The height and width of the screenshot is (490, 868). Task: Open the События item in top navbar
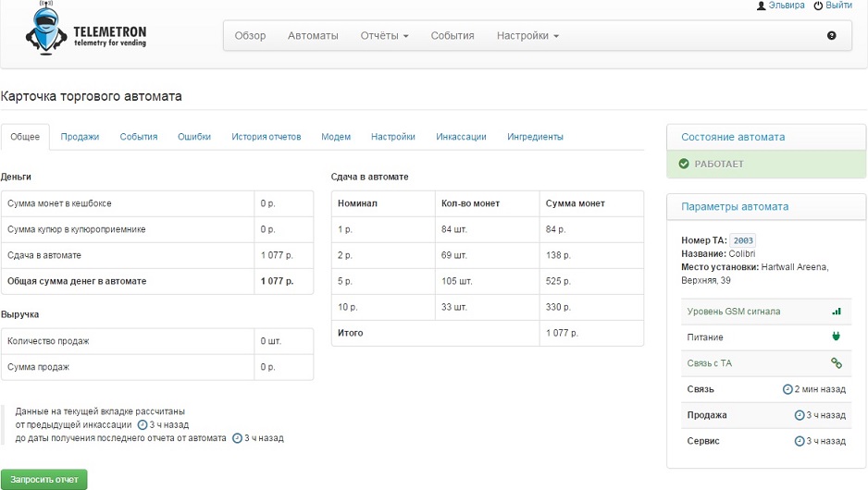tap(453, 35)
